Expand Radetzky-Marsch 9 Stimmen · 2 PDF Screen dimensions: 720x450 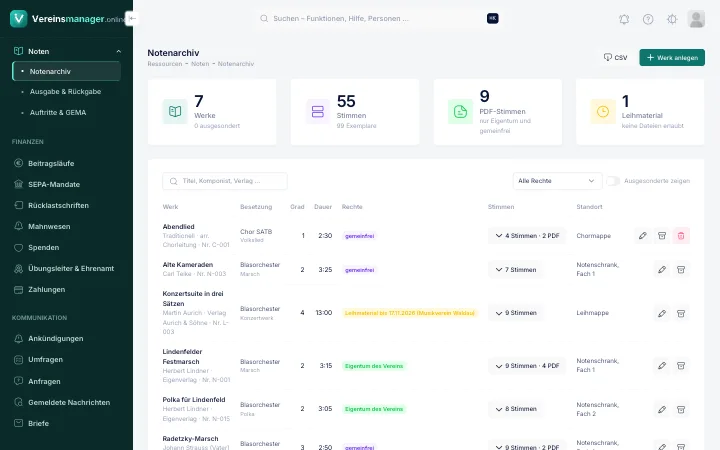pyautogui.click(x=527, y=447)
